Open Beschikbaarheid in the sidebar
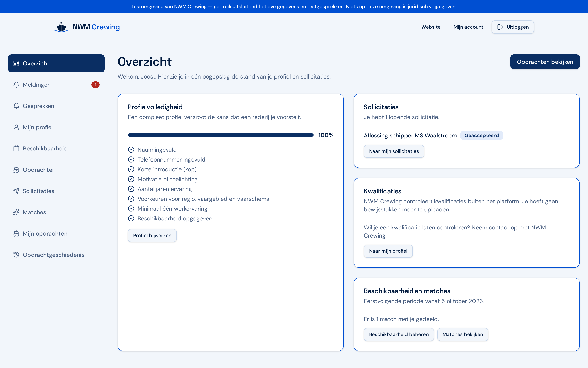The width and height of the screenshot is (588, 368). coord(56,148)
